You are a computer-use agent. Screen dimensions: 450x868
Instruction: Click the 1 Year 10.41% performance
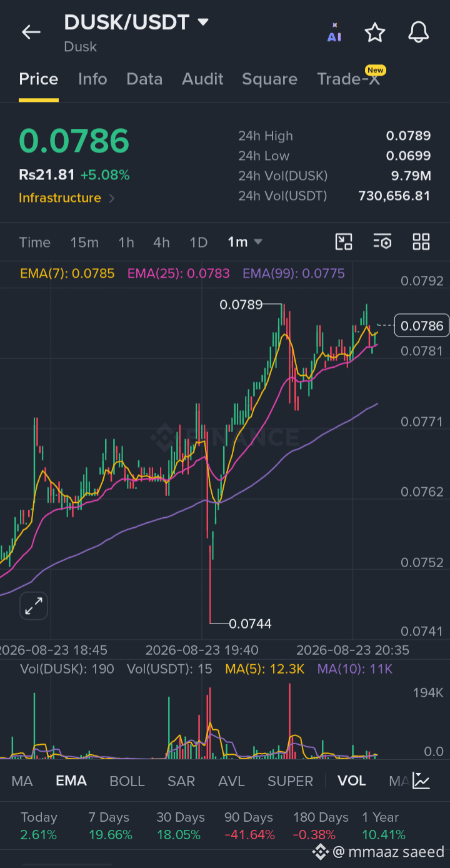pos(384,826)
